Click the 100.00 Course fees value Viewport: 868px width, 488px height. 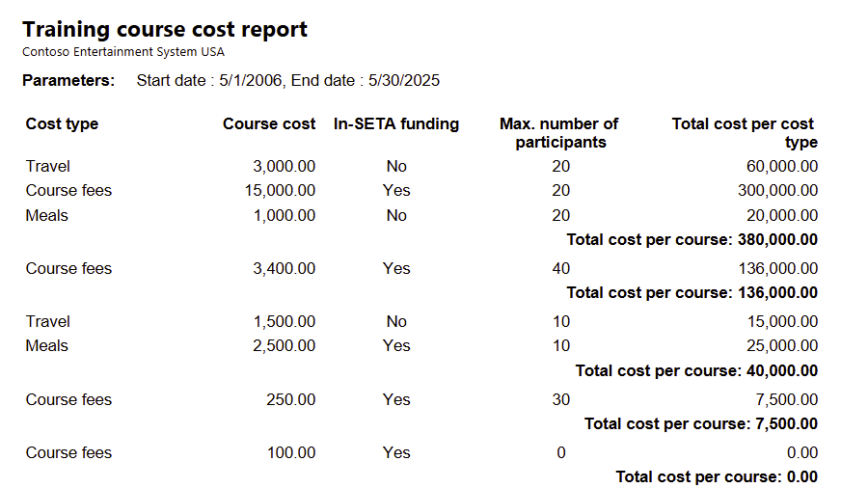coord(291,453)
